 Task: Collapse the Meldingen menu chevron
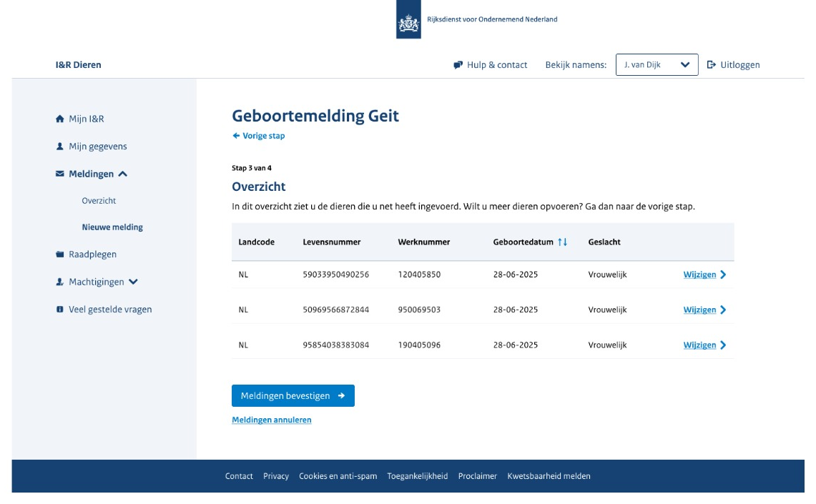[x=123, y=174]
